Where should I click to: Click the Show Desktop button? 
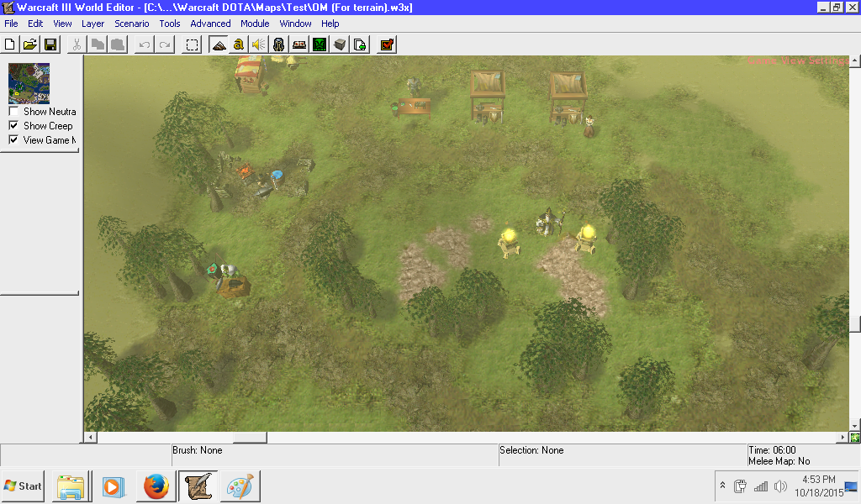[x=851, y=486]
